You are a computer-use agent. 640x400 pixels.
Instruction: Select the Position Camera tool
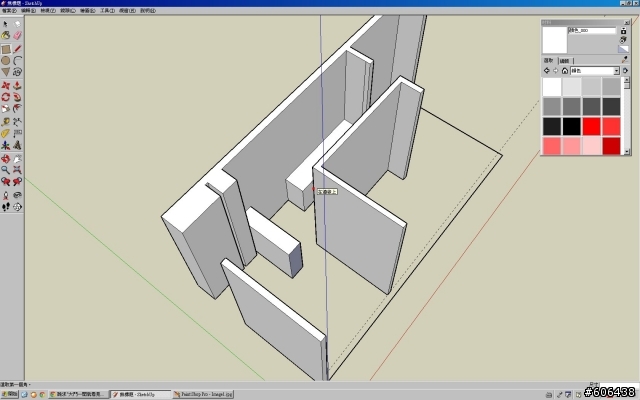pyautogui.click(x=5, y=196)
